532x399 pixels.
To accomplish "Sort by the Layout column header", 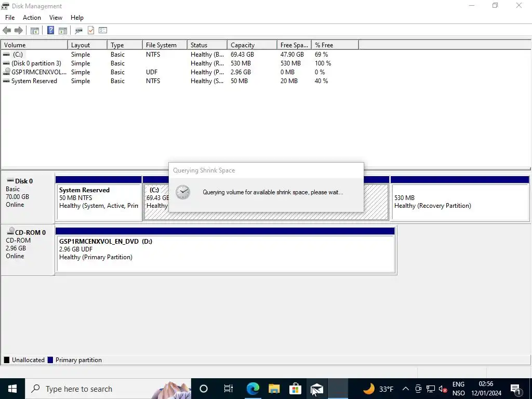I will (x=87, y=45).
